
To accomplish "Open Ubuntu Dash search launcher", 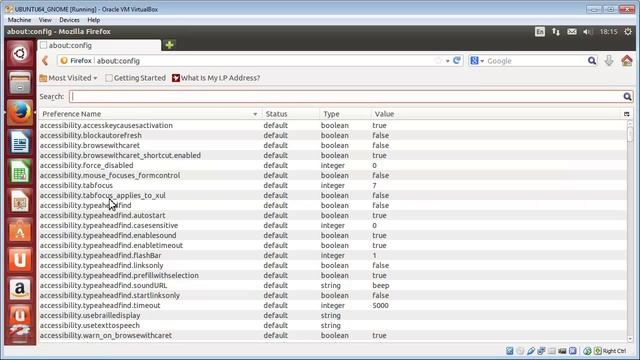I will pos(20,54).
